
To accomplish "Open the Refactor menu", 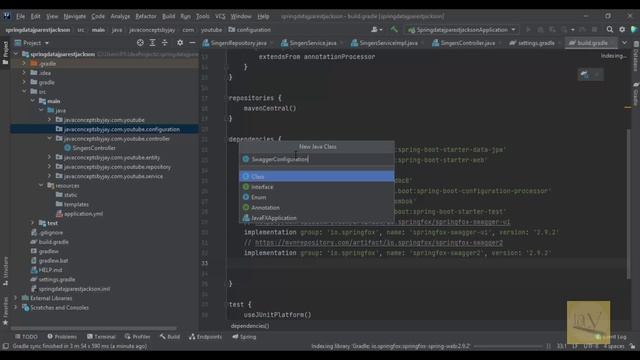I will tap(146, 16).
